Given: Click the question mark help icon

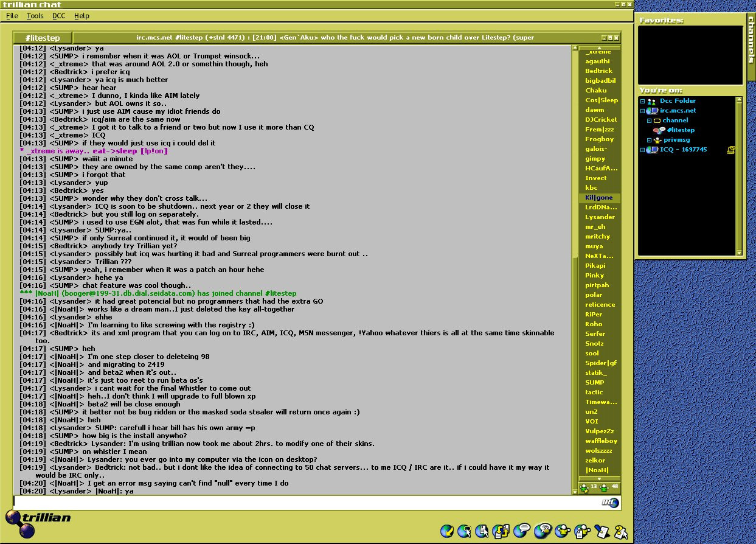Looking at the screenshot, I should pyautogui.click(x=620, y=531).
